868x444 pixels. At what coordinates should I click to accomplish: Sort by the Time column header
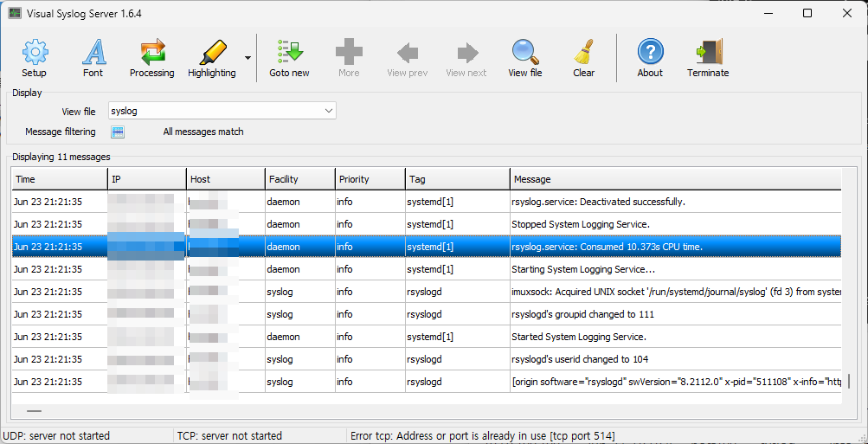click(x=60, y=179)
